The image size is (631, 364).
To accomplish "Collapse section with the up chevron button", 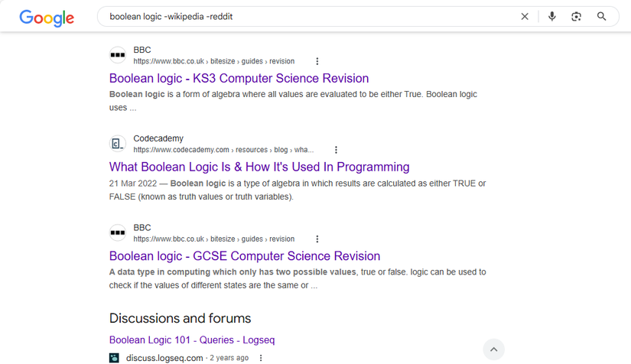I will coord(494,349).
